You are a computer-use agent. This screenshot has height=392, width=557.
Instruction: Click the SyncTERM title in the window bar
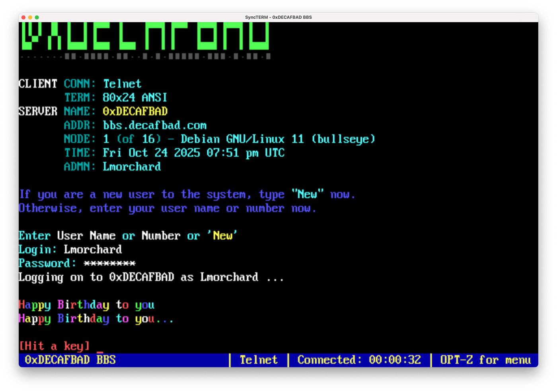click(278, 17)
